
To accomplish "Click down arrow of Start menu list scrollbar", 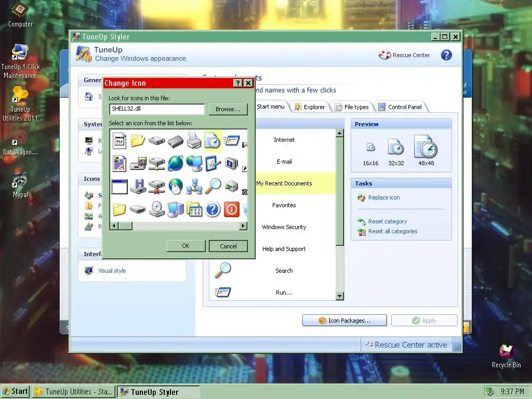I will point(339,296).
